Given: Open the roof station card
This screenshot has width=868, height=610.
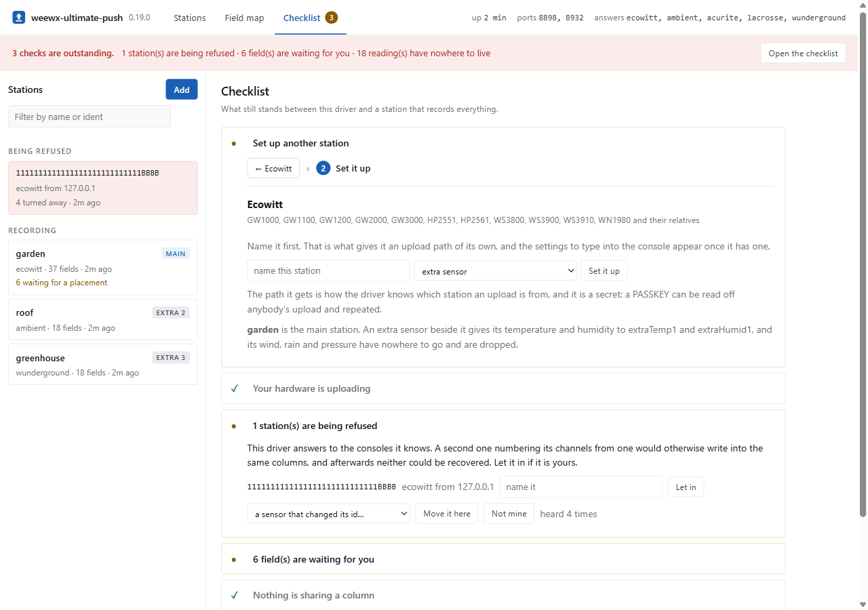Looking at the screenshot, I should pos(103,320).
